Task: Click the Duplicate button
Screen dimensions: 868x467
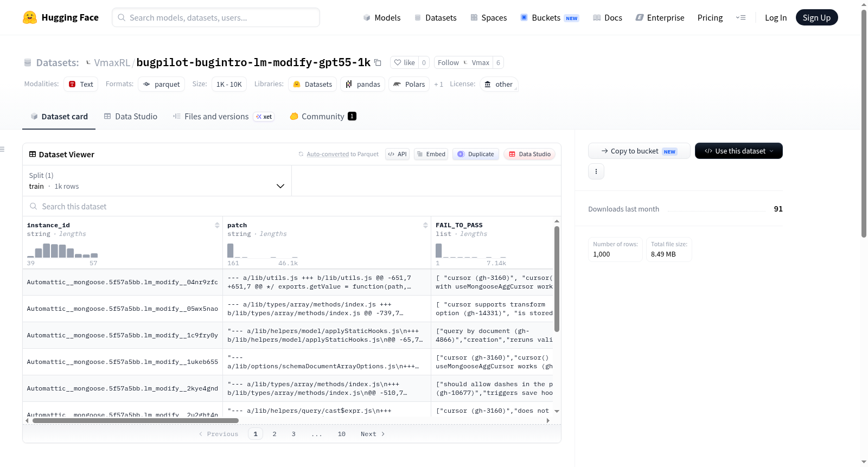Action: (x=476, y=154)
